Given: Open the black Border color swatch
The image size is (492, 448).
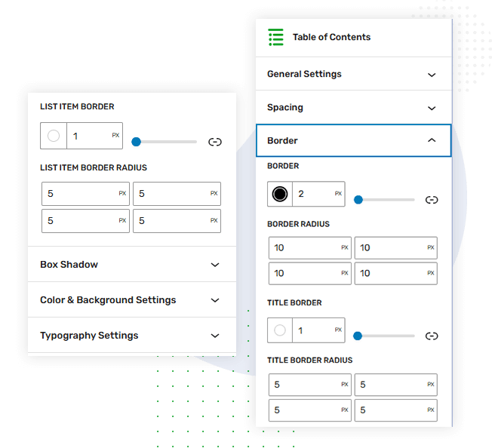Looking at the screenshot, I should coord(280,195).
